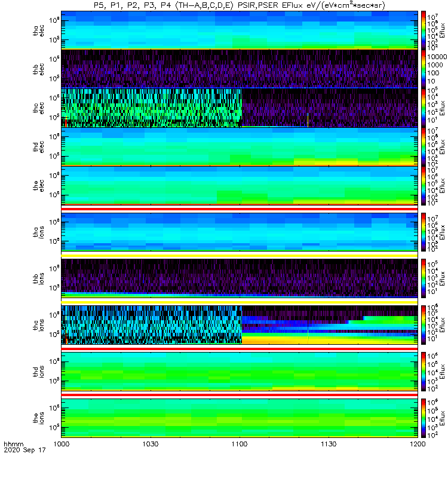Viewport: 448px width, 478px height.
Task: Select the "the elec" y-axis label
Action: click(39, 185)
